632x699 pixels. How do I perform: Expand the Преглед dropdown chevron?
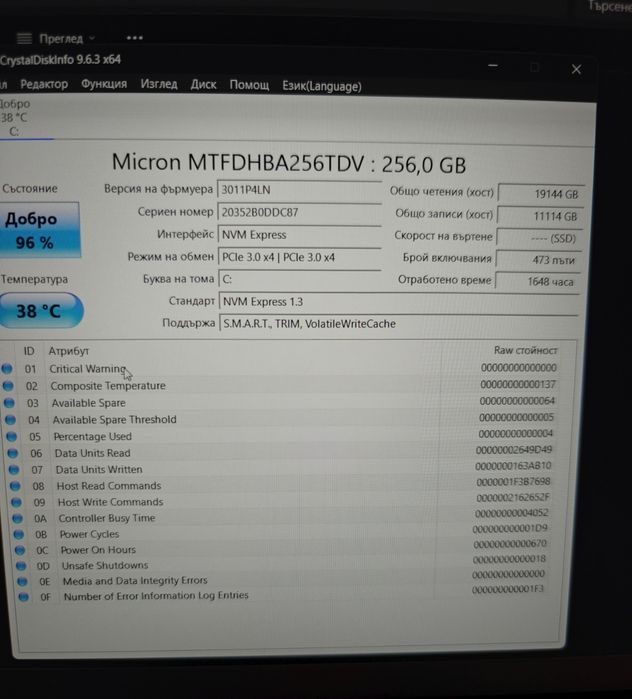click(x=92, y=38)
